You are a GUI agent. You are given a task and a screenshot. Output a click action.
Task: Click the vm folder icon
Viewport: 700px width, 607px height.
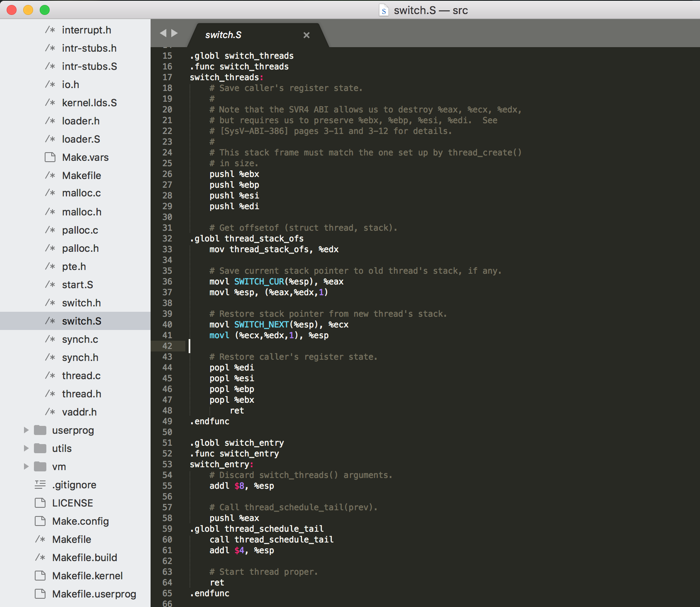40,467
